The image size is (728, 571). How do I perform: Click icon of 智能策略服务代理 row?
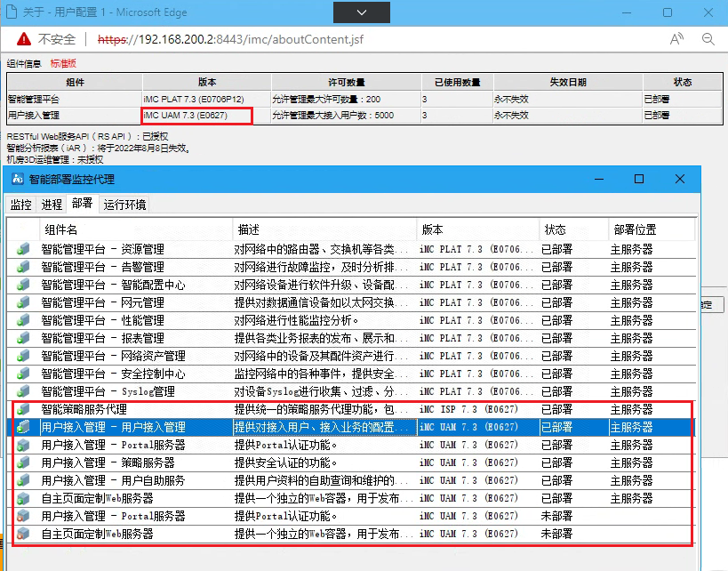(x=23, y=409)
